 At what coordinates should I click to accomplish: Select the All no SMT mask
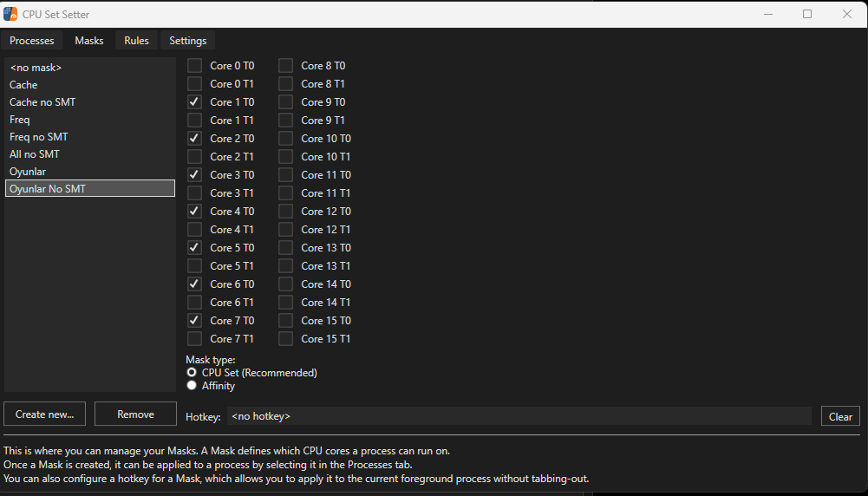[x=89, y=153]
